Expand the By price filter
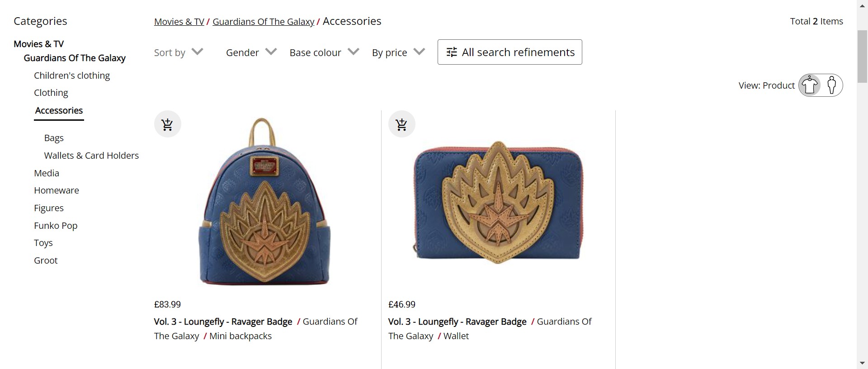868x369 pixels. pyautogui.click(x=398, y=52)
